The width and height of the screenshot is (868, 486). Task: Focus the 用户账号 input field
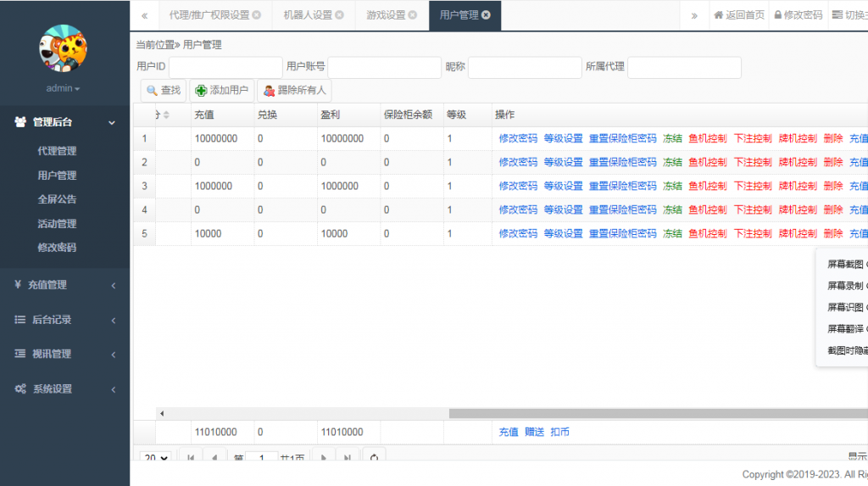pyautogui.click(x=383, y=67)
